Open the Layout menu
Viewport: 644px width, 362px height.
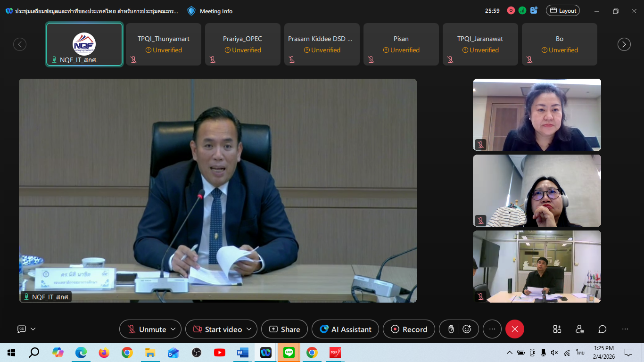click(563, 11)
